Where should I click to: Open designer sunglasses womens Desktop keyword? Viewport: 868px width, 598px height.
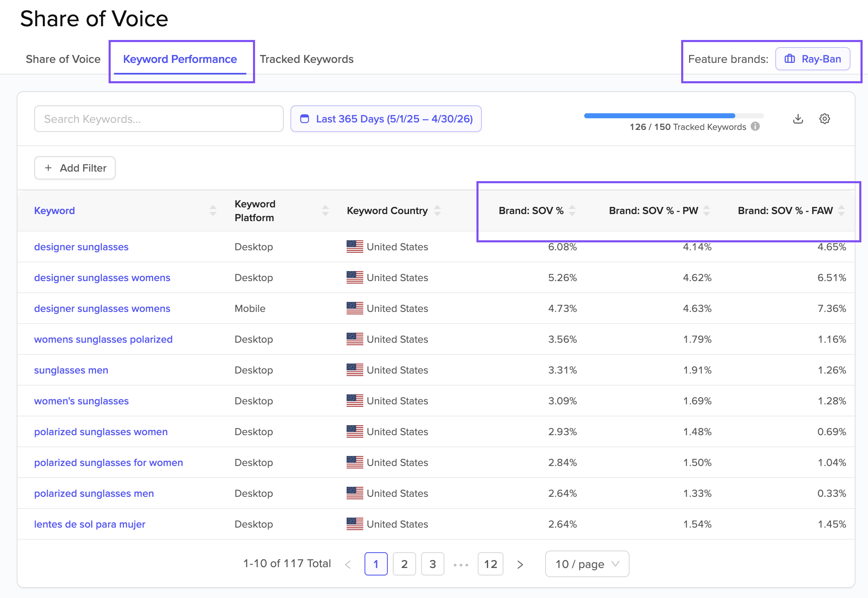102,278
